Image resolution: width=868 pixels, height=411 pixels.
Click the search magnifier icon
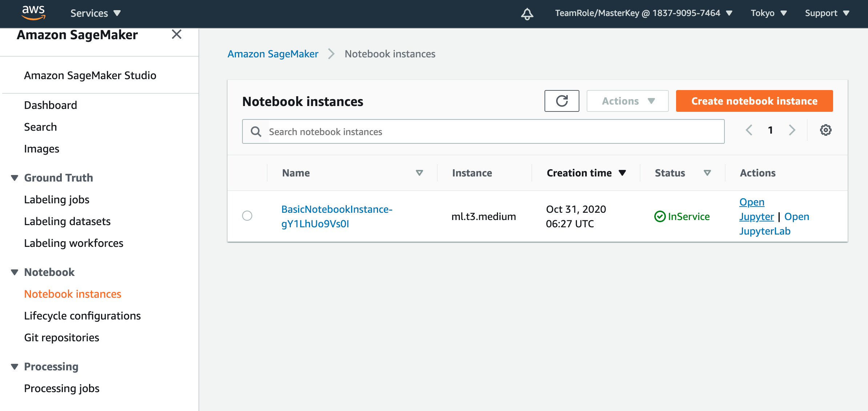point(256,131)
